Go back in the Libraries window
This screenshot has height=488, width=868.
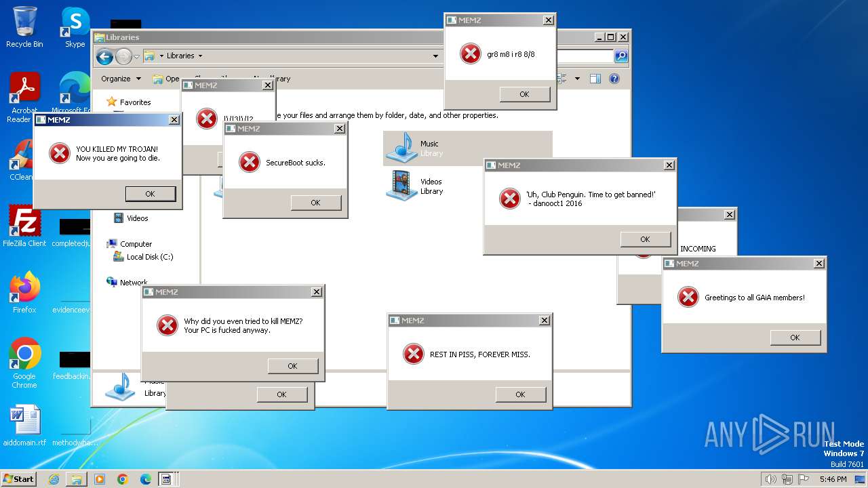pos(104,56)
